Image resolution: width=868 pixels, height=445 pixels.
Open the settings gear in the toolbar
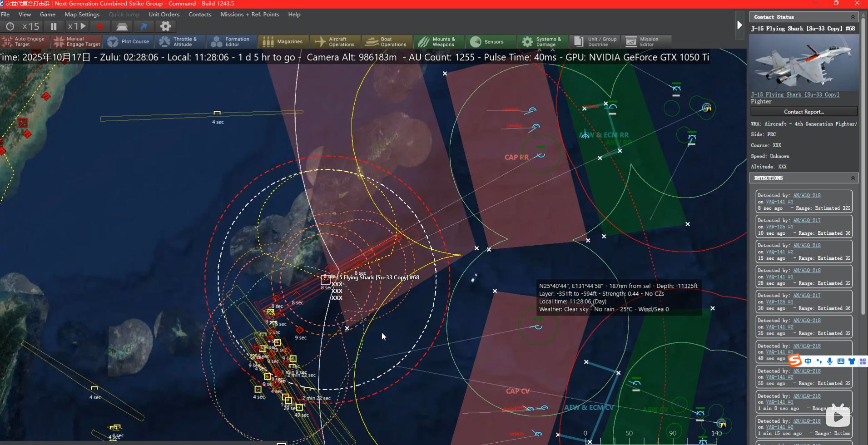pyautogui.click(x=165, y=26)
